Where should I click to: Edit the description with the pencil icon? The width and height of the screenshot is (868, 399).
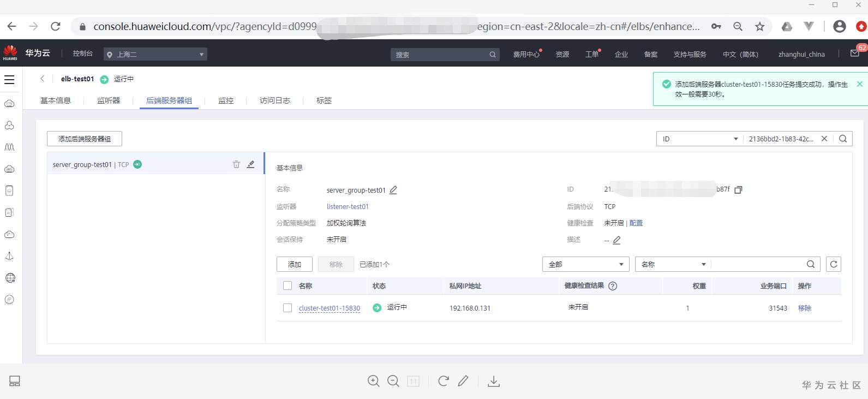pyautogui.click(x=616, y=240)
